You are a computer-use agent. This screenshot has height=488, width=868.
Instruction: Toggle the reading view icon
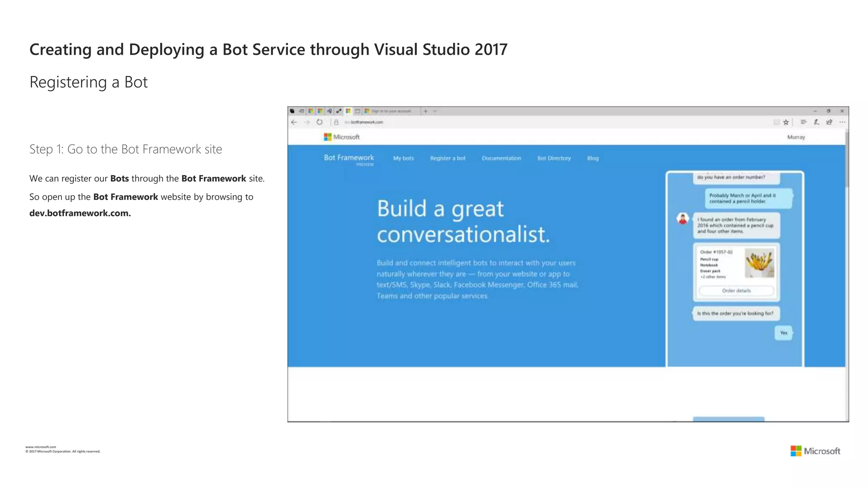(x=776, y=122)
